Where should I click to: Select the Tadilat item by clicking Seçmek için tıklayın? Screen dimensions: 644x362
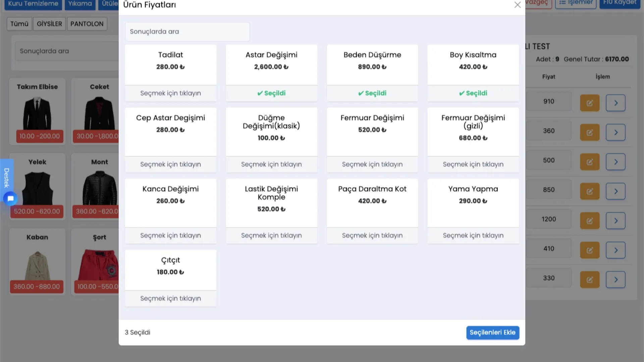170,93
